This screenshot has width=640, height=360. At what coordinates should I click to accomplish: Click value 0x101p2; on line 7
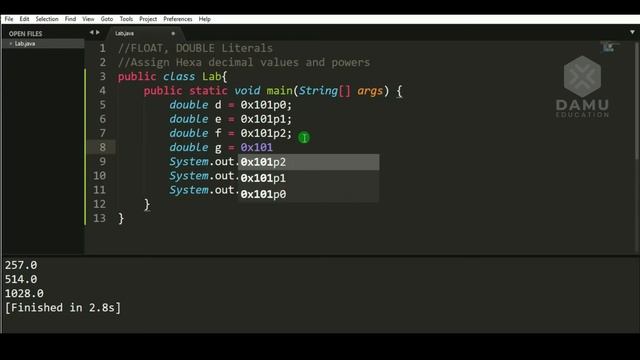click(x=266, y=133)
